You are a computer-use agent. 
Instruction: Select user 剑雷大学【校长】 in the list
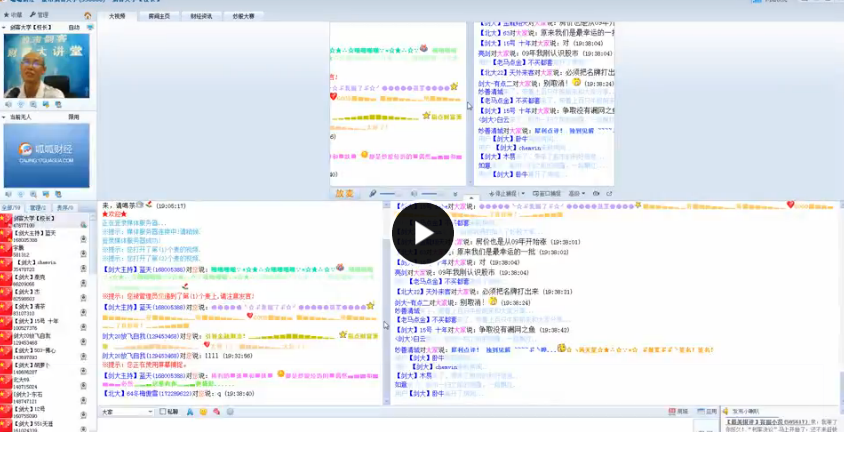[x=46, y=221]
